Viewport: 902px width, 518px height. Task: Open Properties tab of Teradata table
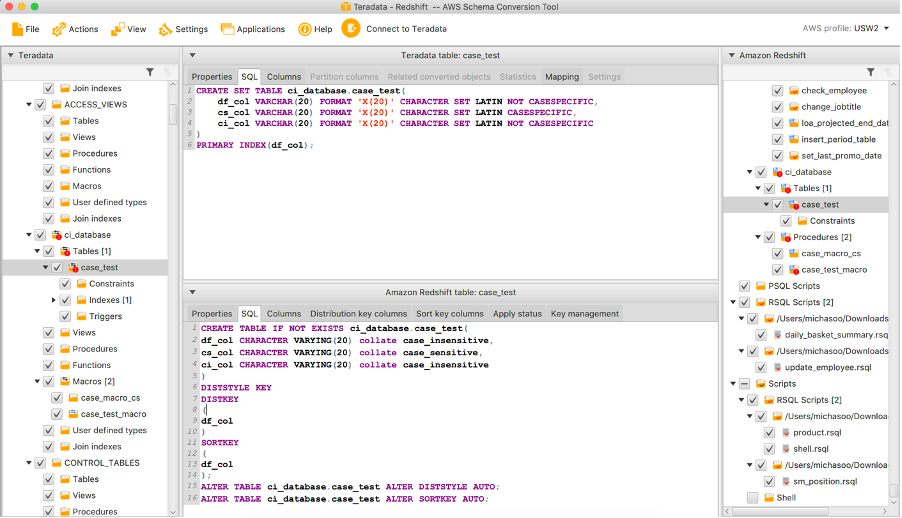[x=212, y=77]
